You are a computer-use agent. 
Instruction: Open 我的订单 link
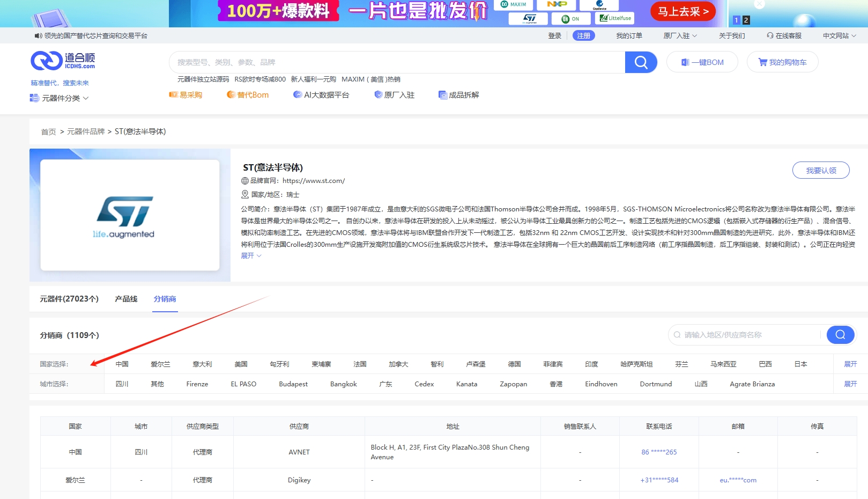click(x=629, y=35)
